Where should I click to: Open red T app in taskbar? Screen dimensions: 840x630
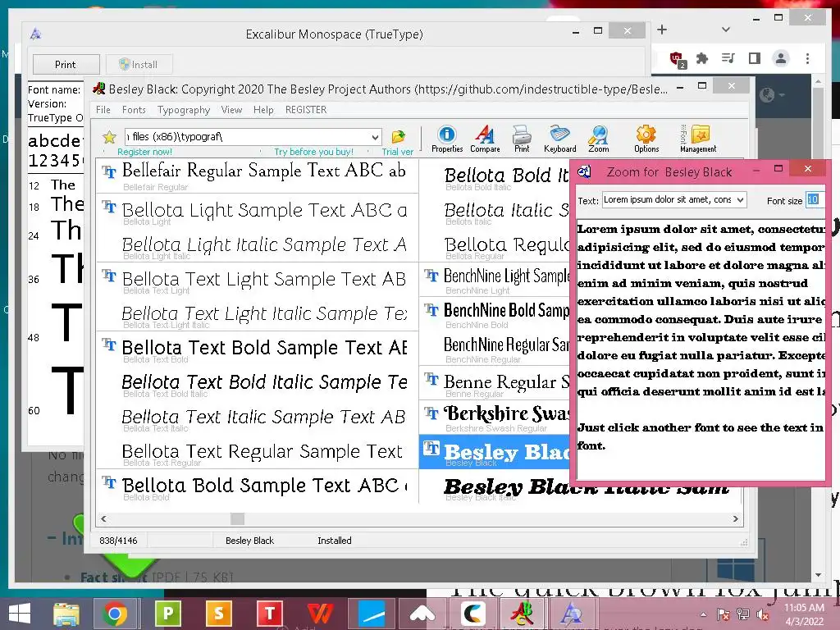click(x=269, y=614)
